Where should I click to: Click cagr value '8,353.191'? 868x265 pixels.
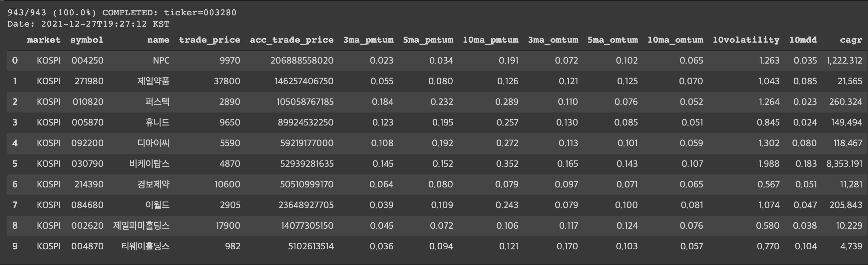tap(844, 164)
